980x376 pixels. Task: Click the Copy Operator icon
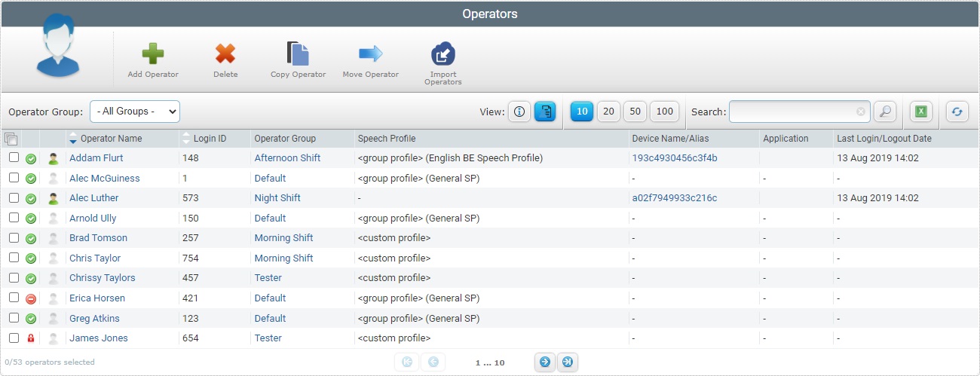click(298, 53)
